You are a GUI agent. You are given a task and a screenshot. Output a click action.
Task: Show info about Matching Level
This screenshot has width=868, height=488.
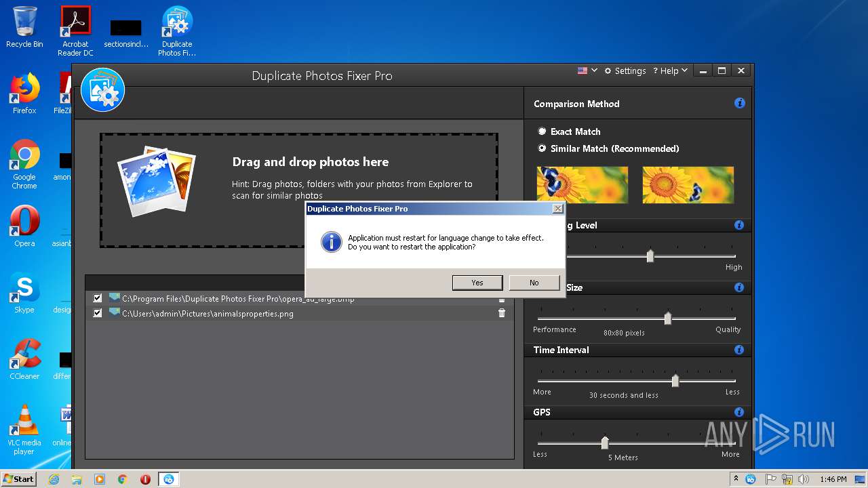[739, 225]
